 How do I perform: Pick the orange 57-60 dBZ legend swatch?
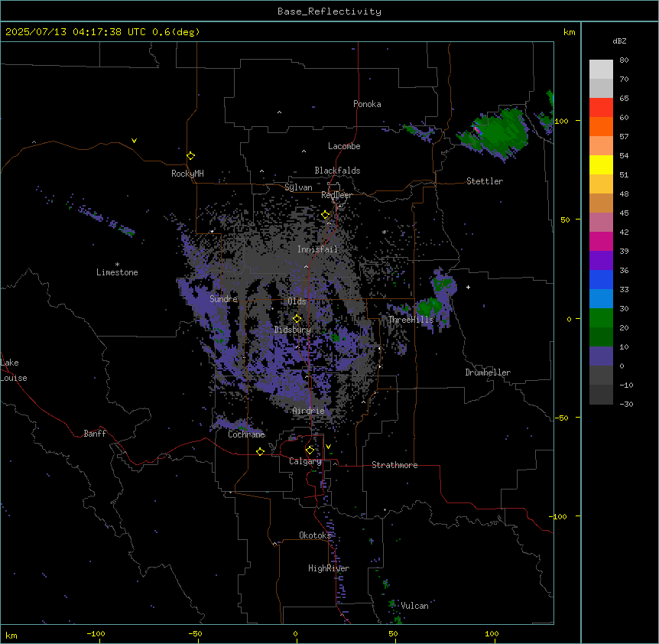click(x=601, y=126)
